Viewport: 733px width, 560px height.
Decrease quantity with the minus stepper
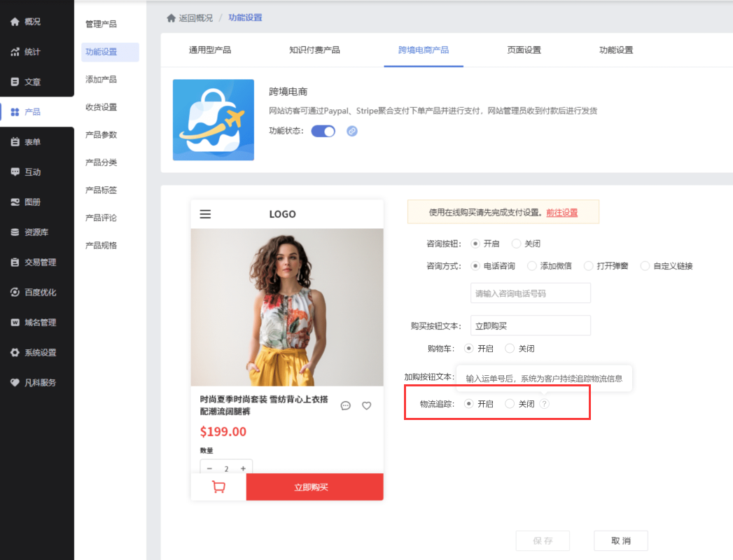pos(209,468)
